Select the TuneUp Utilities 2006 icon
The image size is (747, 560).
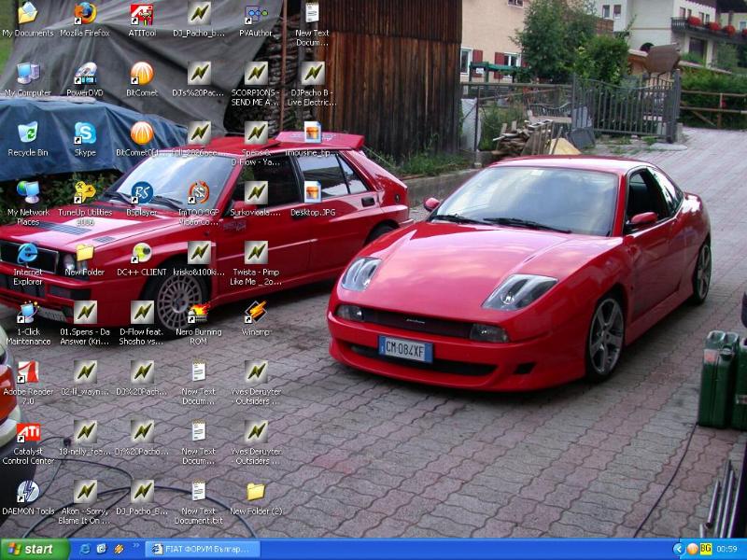[x=85, y=193]
